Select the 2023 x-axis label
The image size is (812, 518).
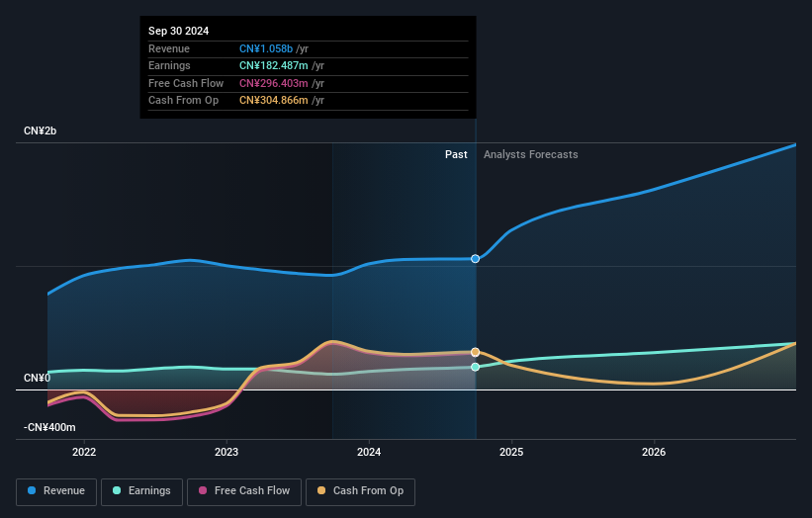[226, 452]
